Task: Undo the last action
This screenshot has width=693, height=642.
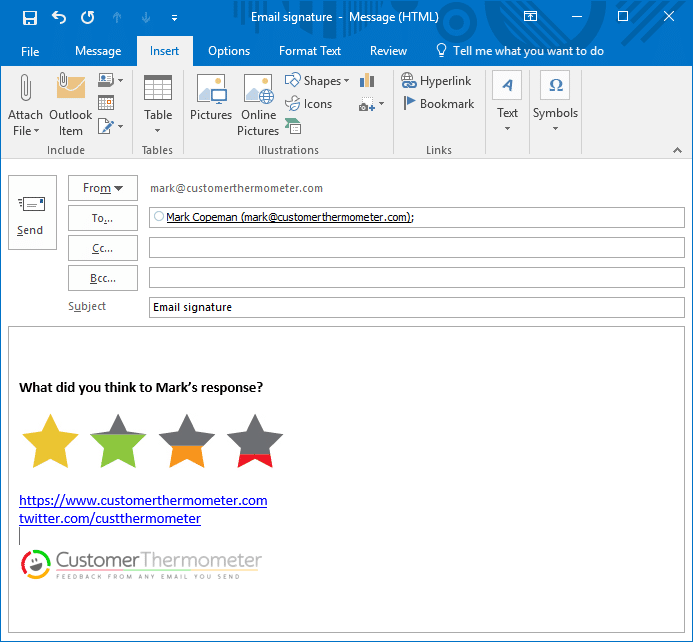Action: 58,18
